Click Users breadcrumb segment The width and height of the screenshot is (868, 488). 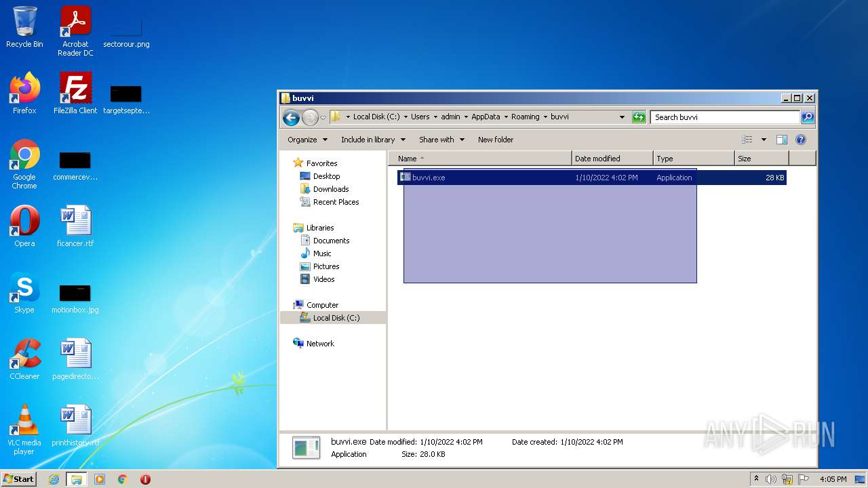tap(420, 117)
